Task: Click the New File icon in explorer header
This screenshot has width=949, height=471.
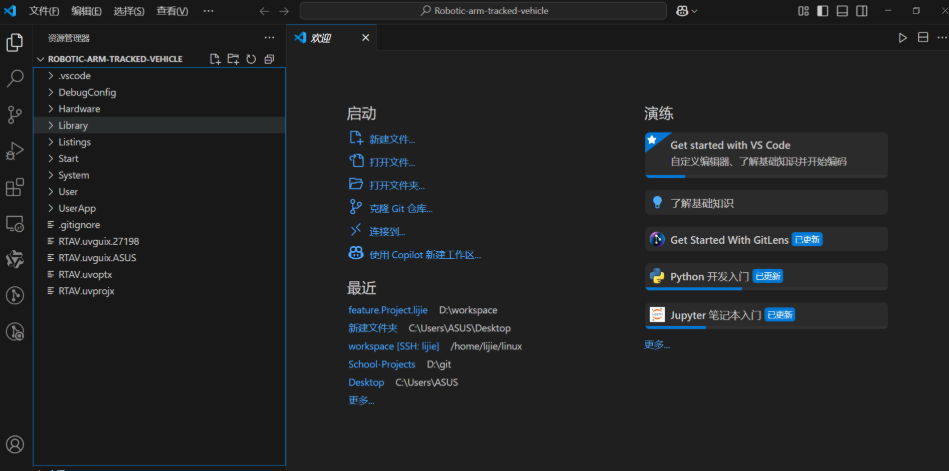Action: (x=215, y=59)
